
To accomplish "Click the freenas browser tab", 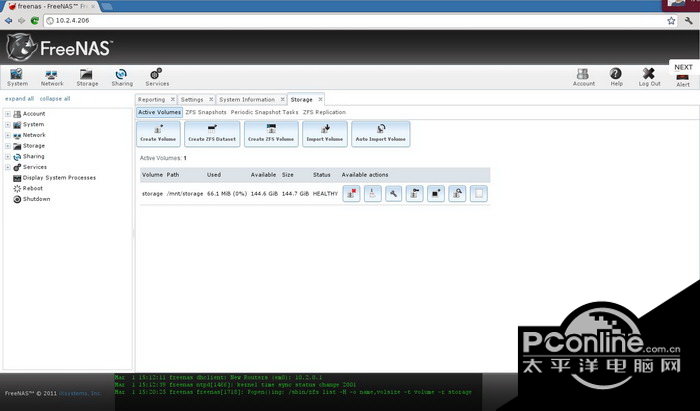I will pos(51,6).
